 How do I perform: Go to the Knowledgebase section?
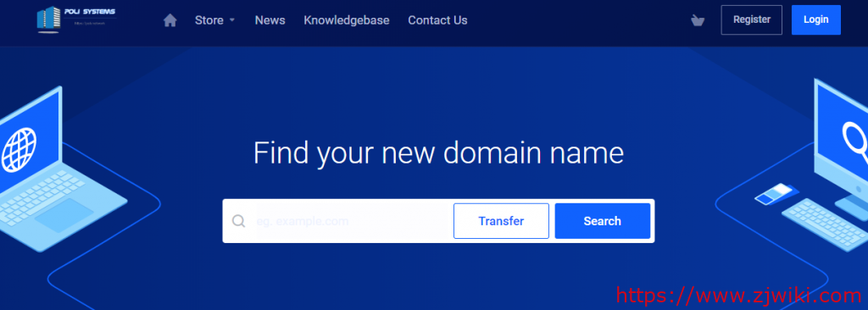(x=347, y=20)
